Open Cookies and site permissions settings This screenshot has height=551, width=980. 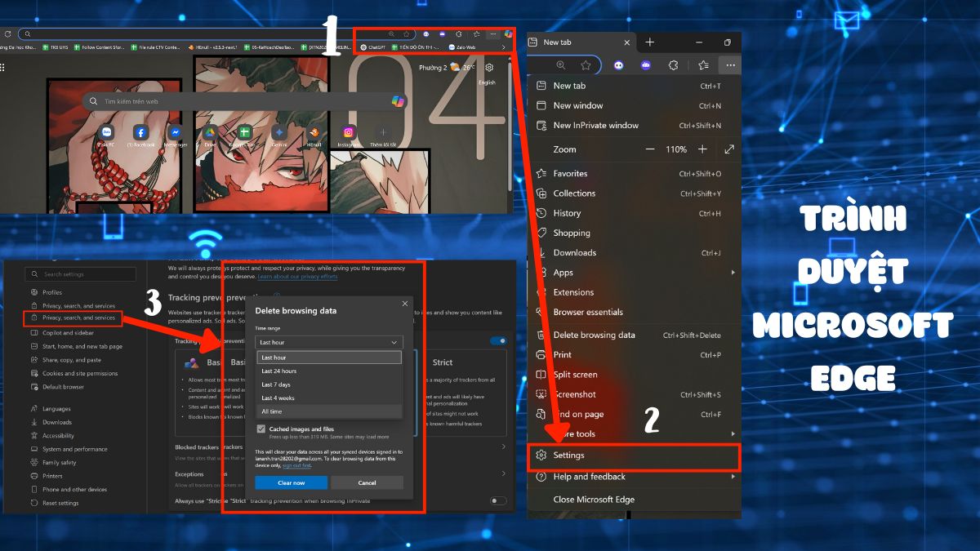coord(80,373)
